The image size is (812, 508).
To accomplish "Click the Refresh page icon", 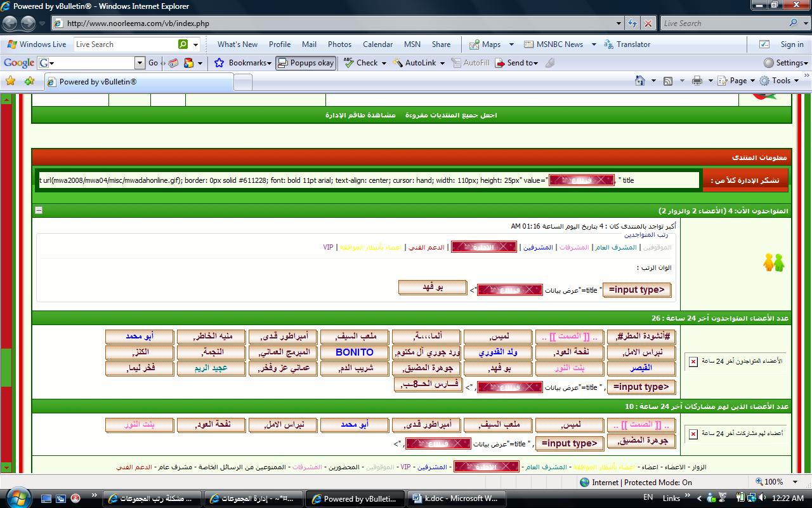I will coord(632,23).
